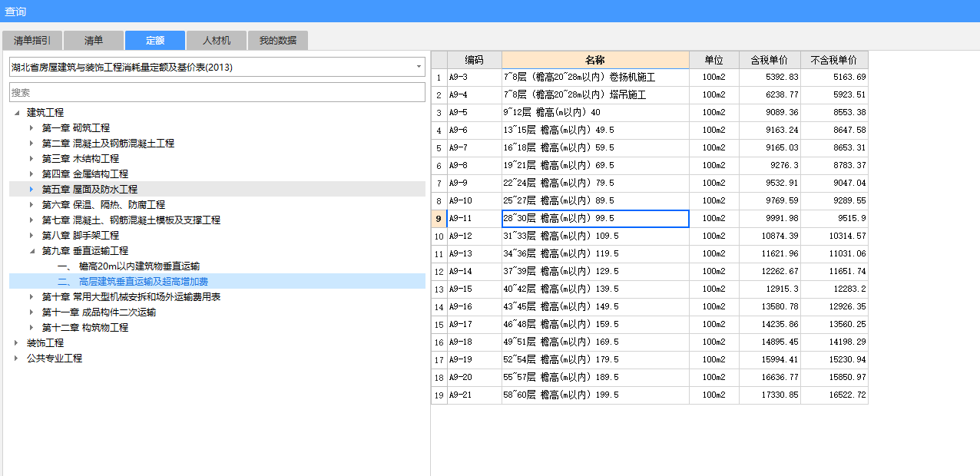The width and height of the screenshot is (980, 476).
Task: Select code cell A9-20
Action: [x=475, y=378]
